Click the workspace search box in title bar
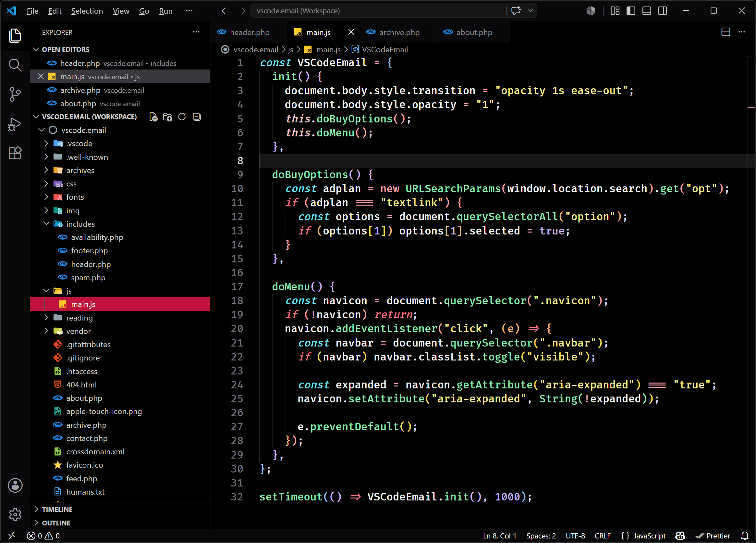The image size is (756, 543). tap(378, 11)
